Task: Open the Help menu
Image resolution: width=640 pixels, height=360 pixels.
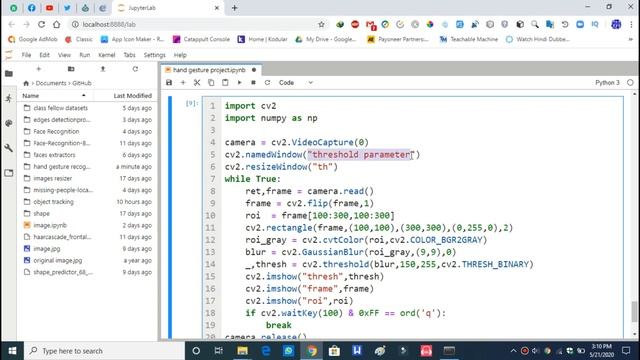Action: point(180,55)
